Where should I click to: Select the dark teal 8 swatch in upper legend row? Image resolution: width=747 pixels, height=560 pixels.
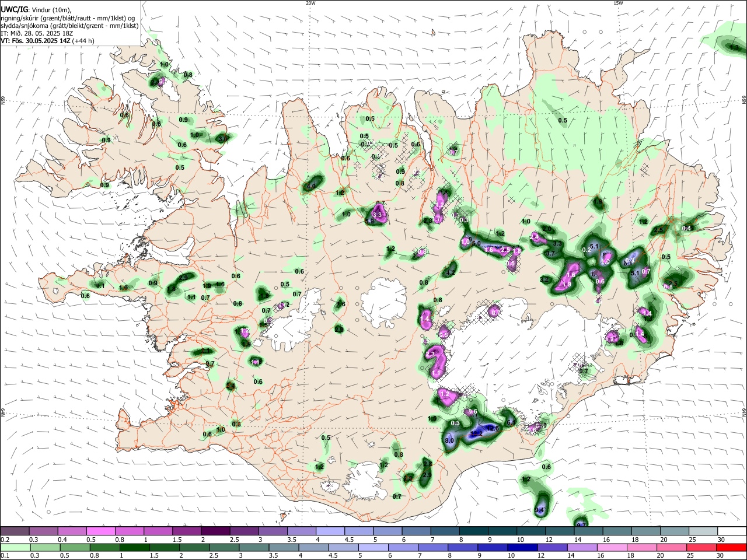click(474, 531)
